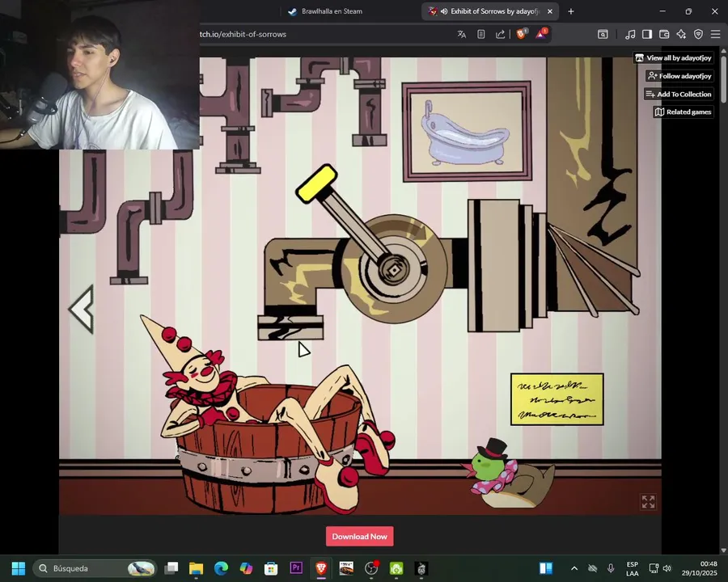Screen dimensions: 728x582
Task: Open a new browser tab
Action: (571, 11)
